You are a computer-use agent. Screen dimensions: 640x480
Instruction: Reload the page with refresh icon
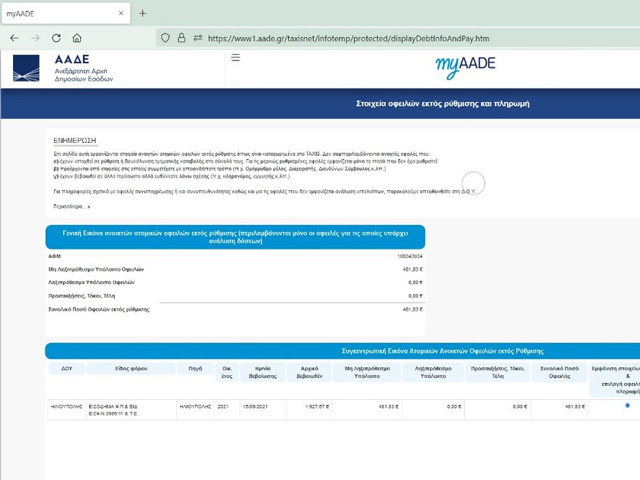[x=56, y=38]
